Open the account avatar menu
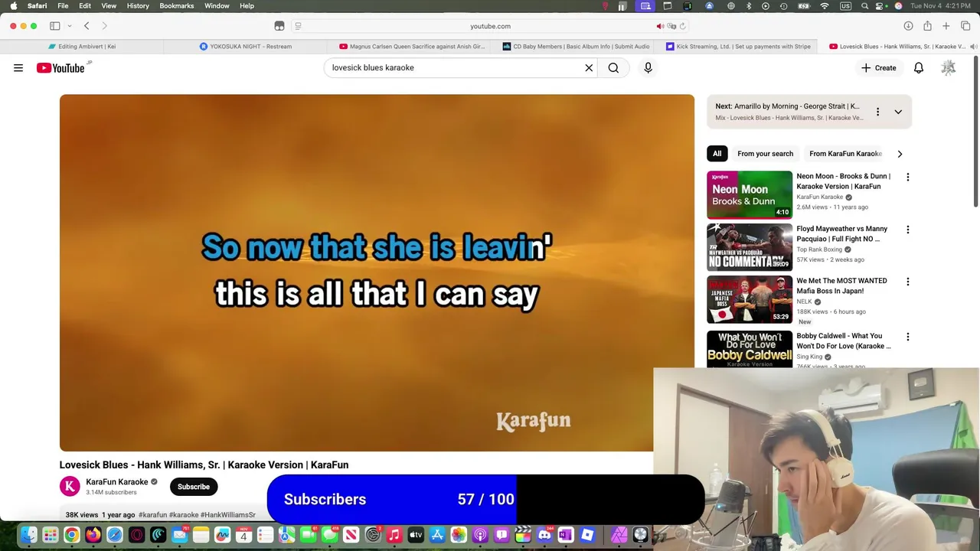This screenshot has width=980, height=551. coord(949,68)
